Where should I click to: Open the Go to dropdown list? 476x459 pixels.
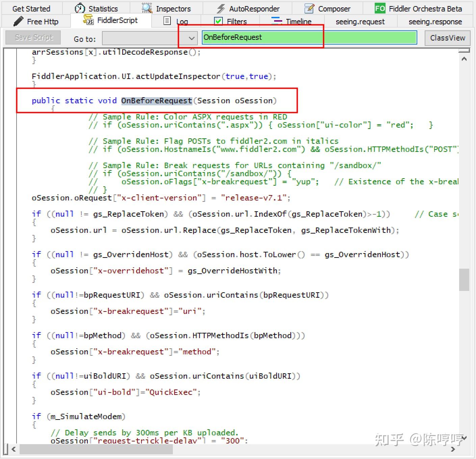pos(150,38)
